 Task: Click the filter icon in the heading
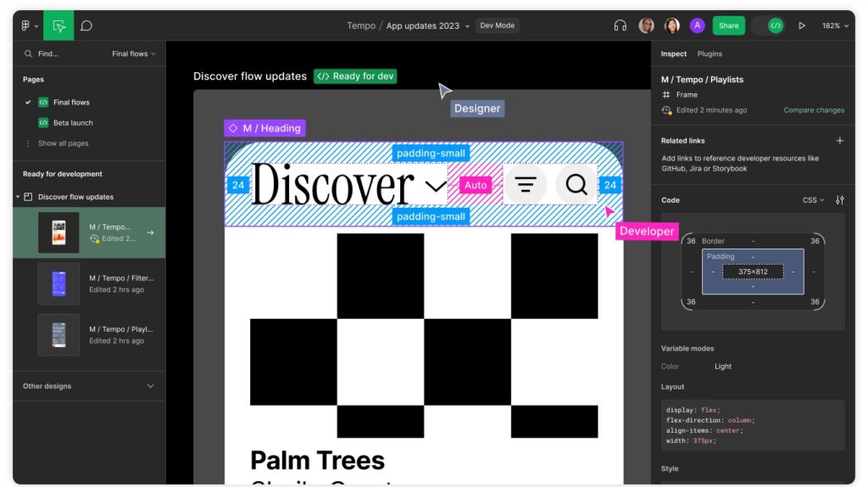point(526,184)
